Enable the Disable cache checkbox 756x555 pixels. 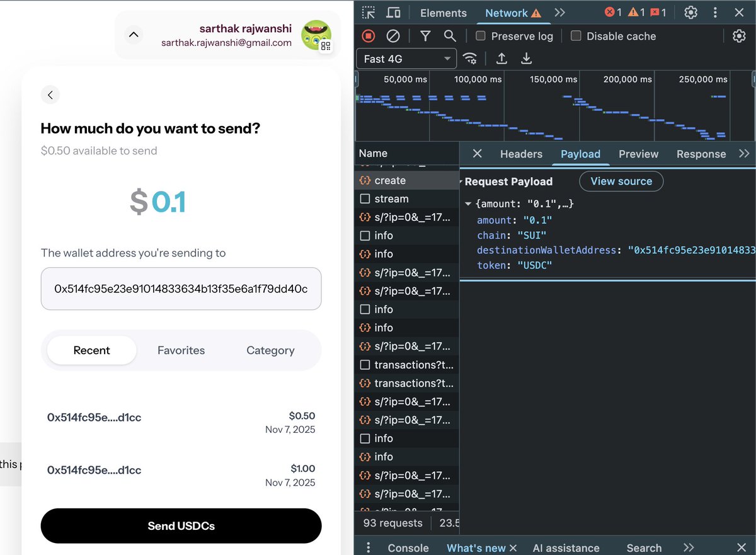[x=576, y=36]
